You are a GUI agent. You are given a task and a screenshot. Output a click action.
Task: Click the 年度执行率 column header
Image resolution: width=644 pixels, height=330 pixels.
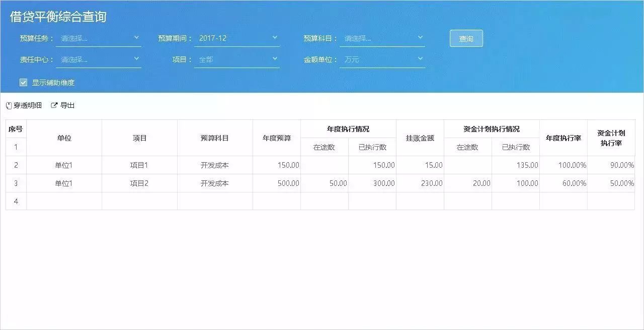563,138
